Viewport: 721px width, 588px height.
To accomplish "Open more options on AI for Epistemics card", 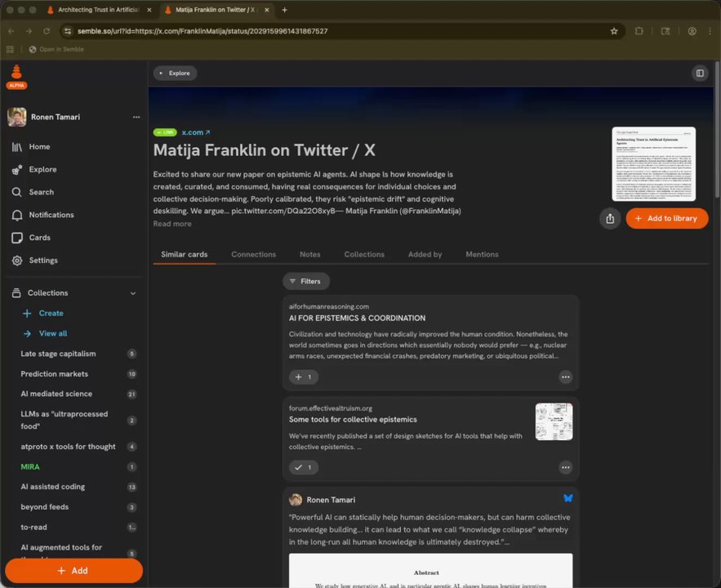I will pyautogui.click(x=566, y=377).
